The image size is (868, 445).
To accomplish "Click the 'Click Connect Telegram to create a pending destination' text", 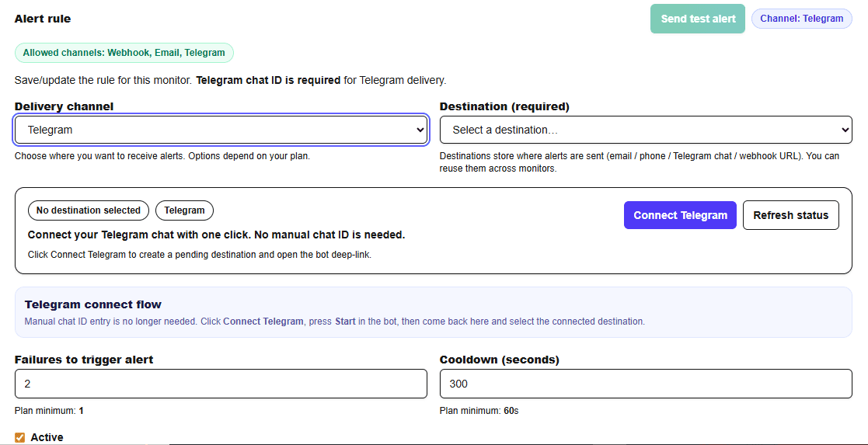I will pos(199,256).
